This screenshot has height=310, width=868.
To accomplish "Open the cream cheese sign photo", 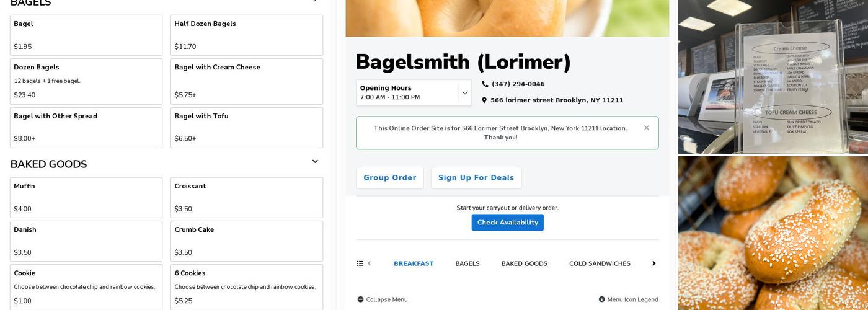I will coord(773,77).
